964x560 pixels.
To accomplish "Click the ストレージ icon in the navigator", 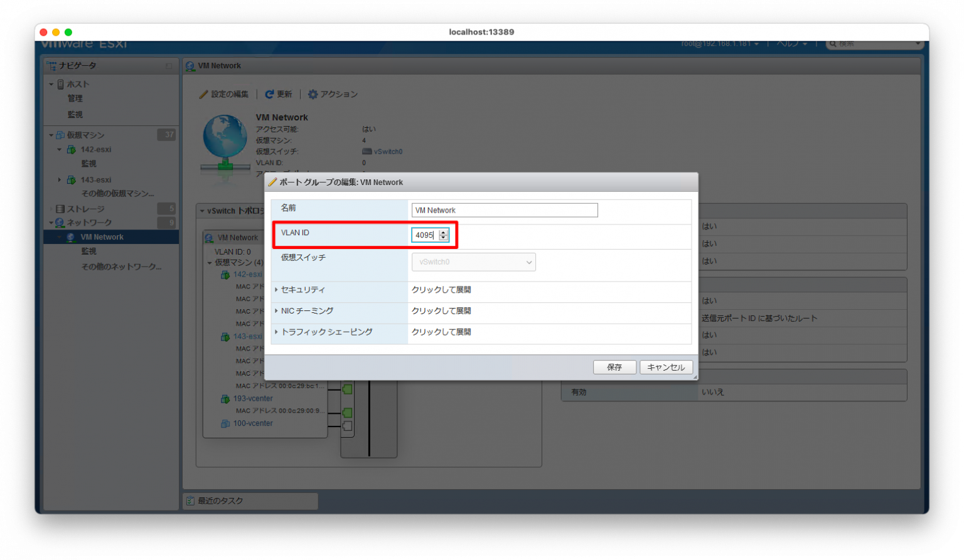I will [x=60, y=208].
